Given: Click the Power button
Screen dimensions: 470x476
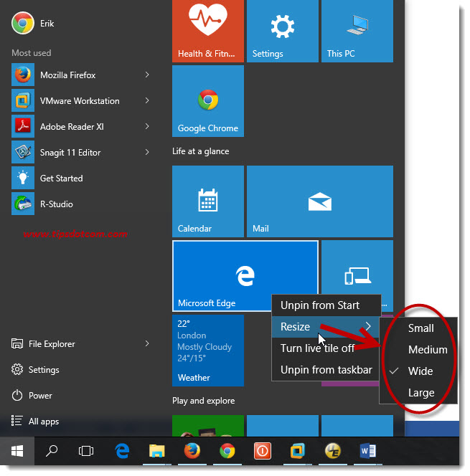Looking at the screenshot, I should tap(41, 396).
